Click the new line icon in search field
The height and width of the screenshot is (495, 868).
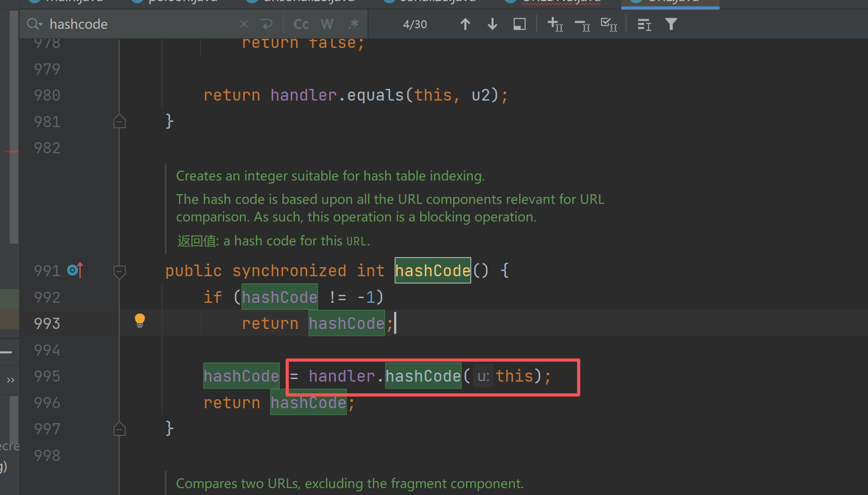pos(266,24)
